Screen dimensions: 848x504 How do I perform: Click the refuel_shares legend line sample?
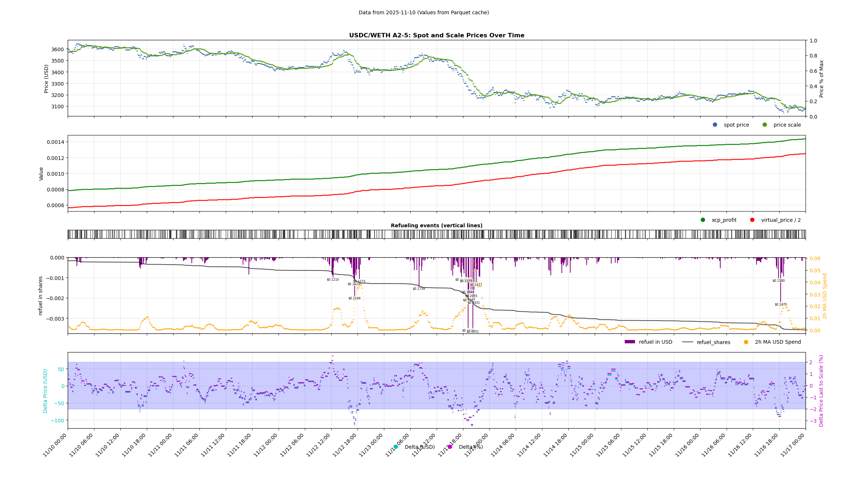coord(688,342)
